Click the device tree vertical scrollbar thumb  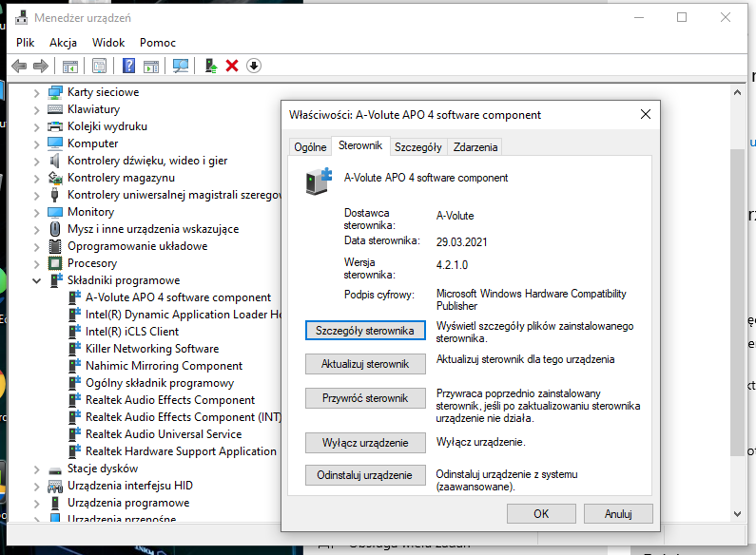tap(737, 302)
